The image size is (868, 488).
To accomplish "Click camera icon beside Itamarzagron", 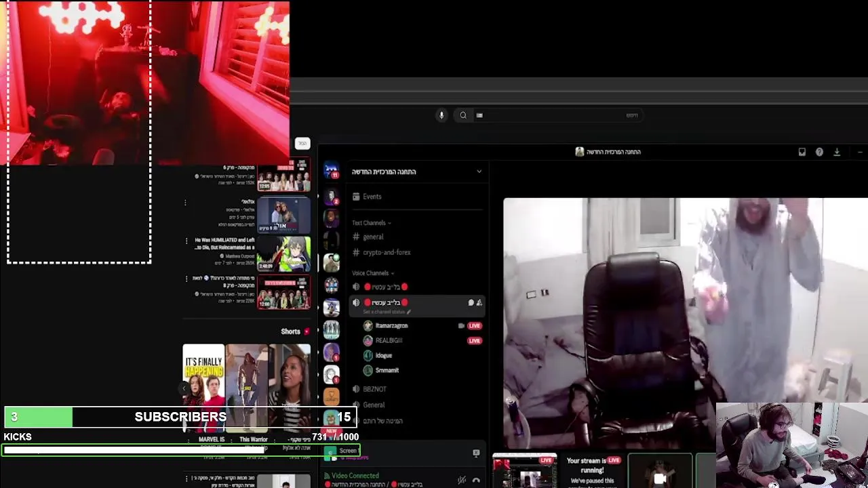I will click(461, 326).
